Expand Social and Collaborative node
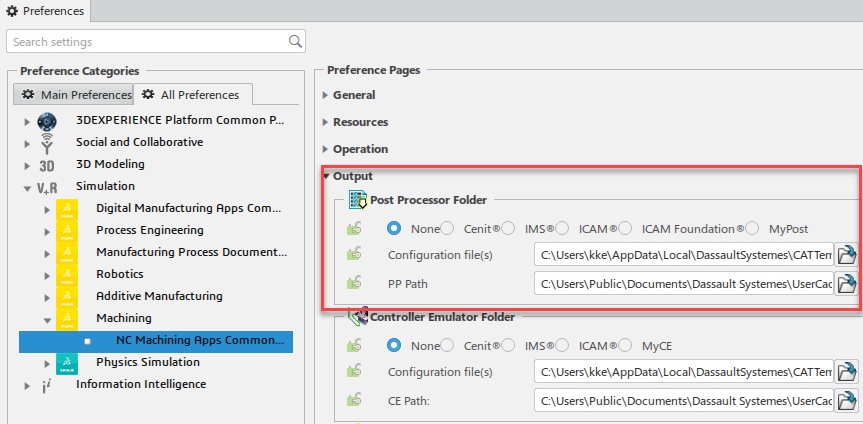Screen dimensions: 863x424 coord(27,144)
